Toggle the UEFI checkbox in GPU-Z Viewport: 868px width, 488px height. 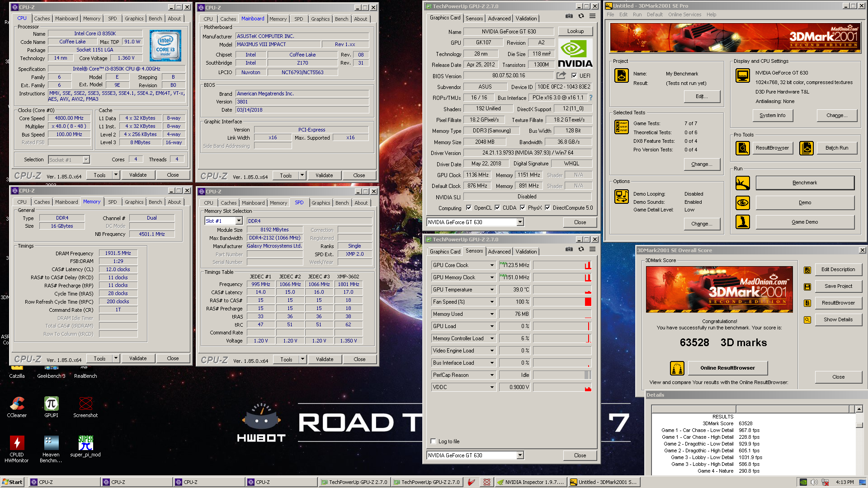[x=574, y=75]
